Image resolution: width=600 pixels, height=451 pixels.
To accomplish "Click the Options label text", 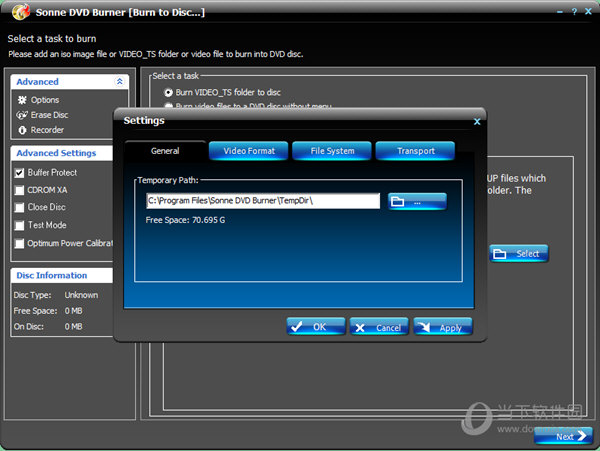I will pos(45,100).
